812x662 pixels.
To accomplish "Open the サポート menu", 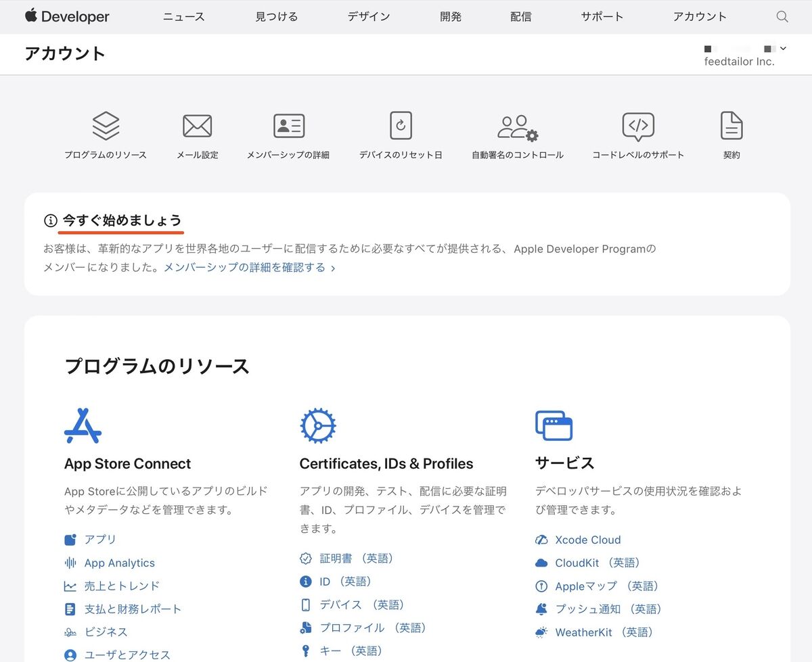I will [x=602, y=17].
